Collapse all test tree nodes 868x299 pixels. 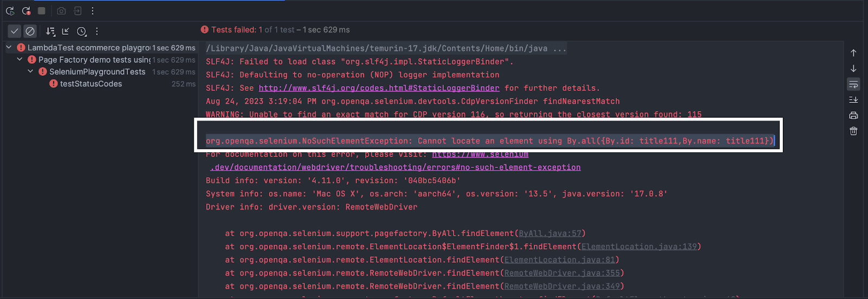[x=66, y=31]
